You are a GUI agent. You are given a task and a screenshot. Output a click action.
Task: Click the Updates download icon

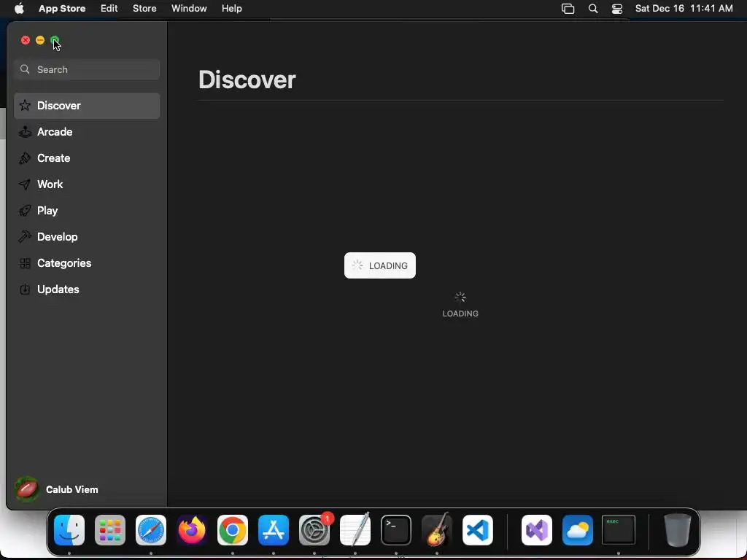coord(25,289)
